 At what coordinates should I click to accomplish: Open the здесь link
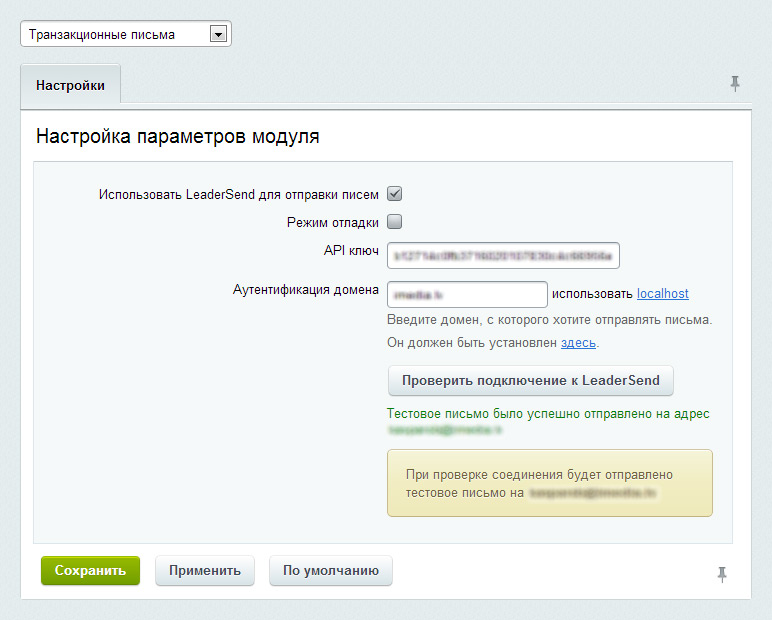click(x=579, y=342)
